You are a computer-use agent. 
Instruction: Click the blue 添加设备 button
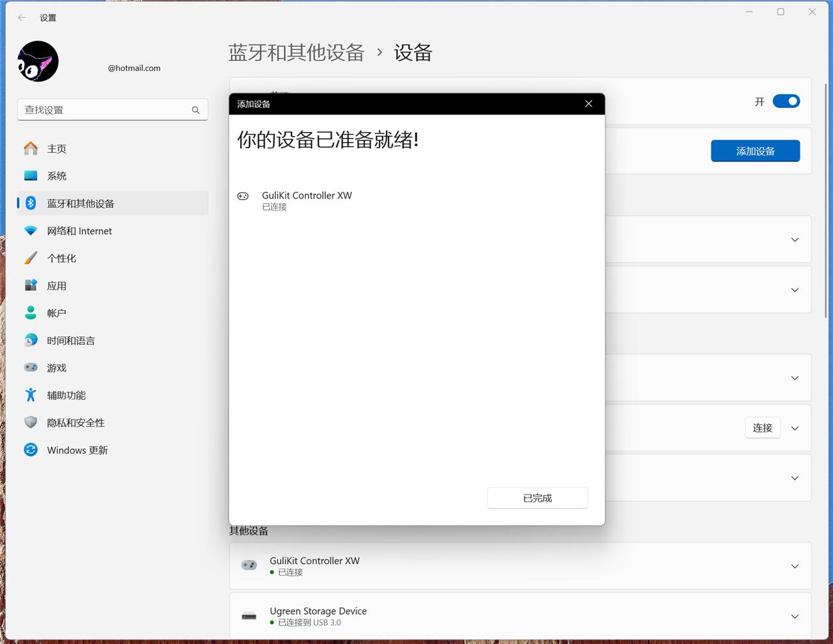[756, 151]
